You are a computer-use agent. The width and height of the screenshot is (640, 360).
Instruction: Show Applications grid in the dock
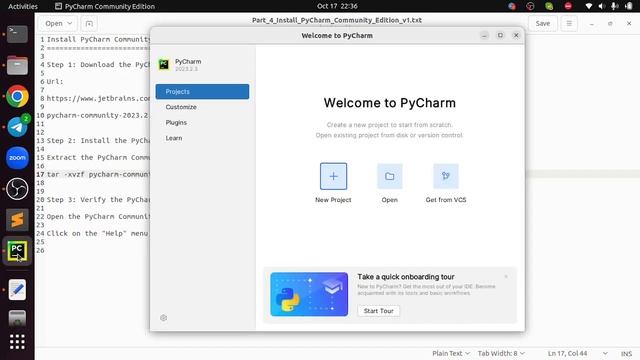tap(17, 342)
